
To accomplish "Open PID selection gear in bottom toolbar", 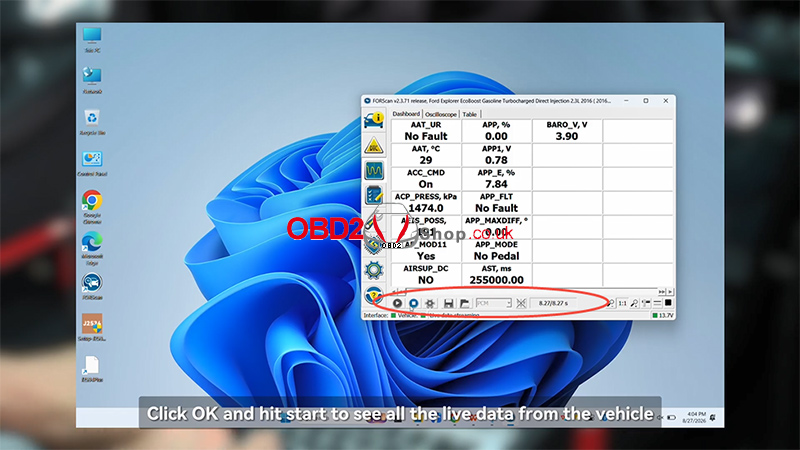I will tap(430, 303).
